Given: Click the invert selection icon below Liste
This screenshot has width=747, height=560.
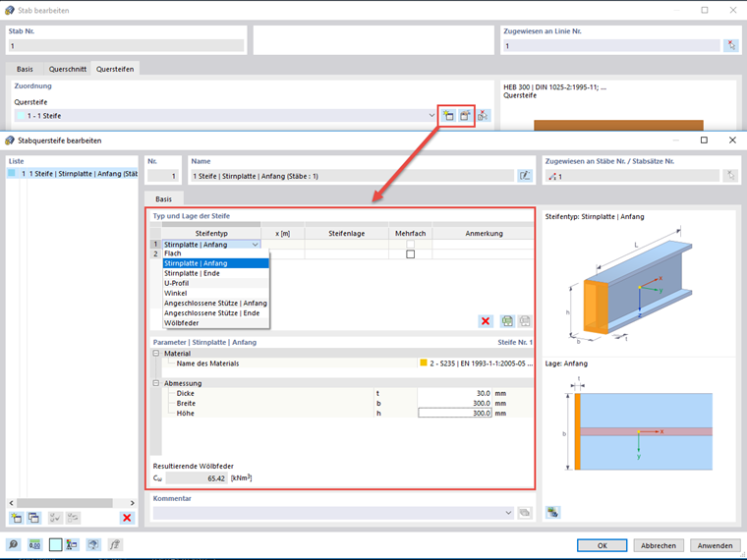Looking at the screenshot, I should pos(73,518).
